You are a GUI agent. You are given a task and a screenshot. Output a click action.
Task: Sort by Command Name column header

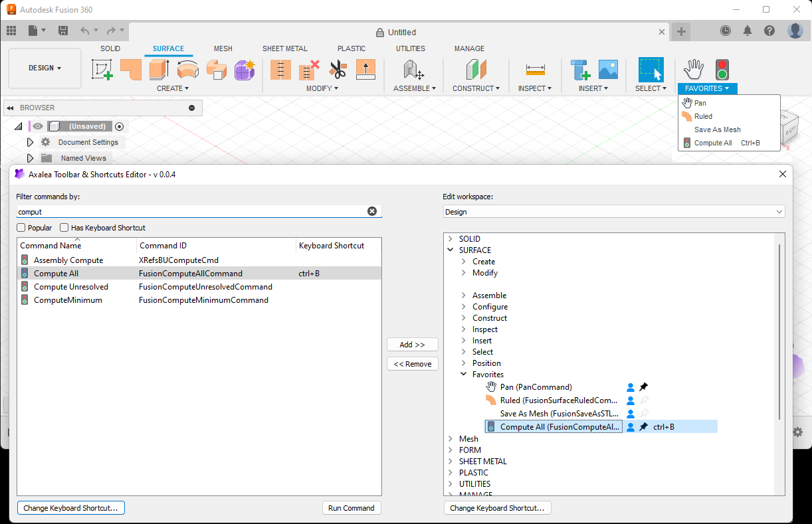[77, 246]
